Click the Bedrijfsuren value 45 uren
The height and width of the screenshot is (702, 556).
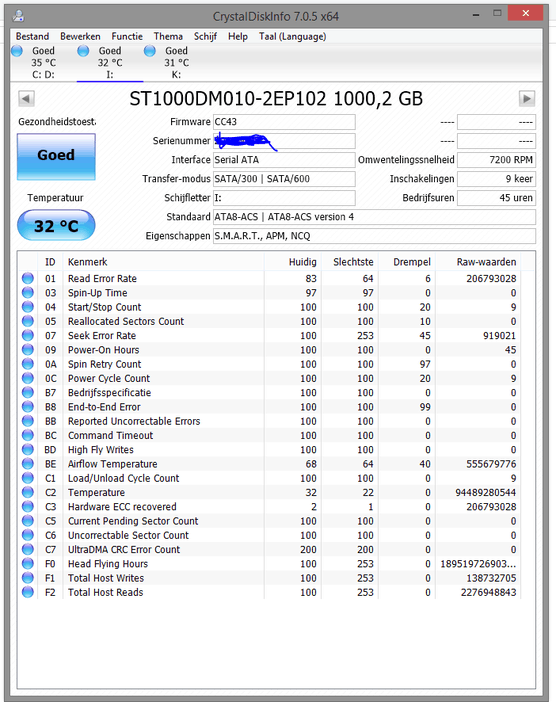point(496,198)
